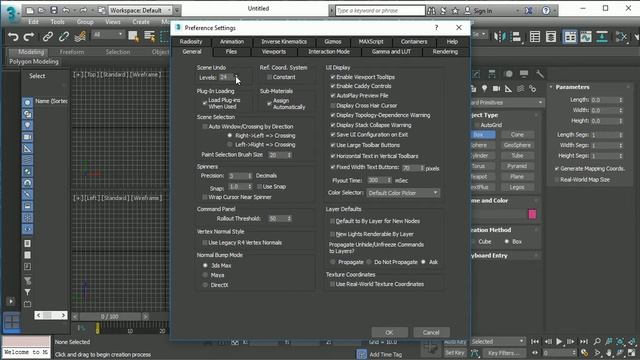Click the pink object color swatch
640x360 pixels.
tap(532, 214)
